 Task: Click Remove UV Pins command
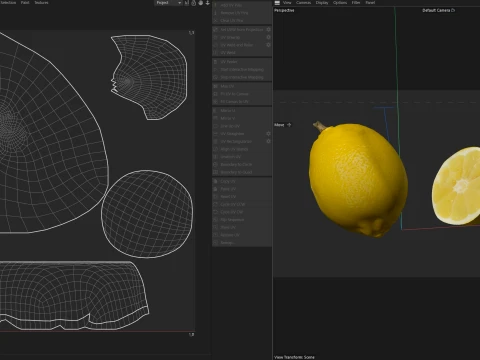click(242, 13)
